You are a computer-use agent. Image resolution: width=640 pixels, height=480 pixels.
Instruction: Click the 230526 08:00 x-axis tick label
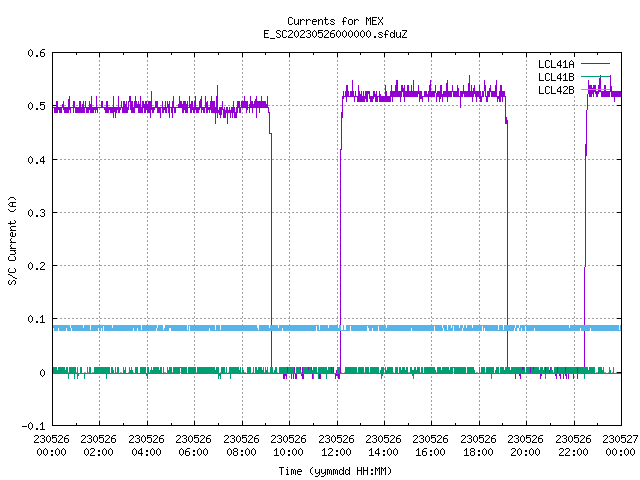pos(241,445)
